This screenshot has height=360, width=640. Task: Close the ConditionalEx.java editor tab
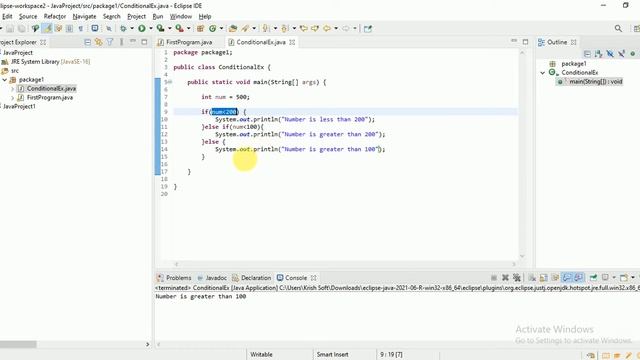pos(292,42)
